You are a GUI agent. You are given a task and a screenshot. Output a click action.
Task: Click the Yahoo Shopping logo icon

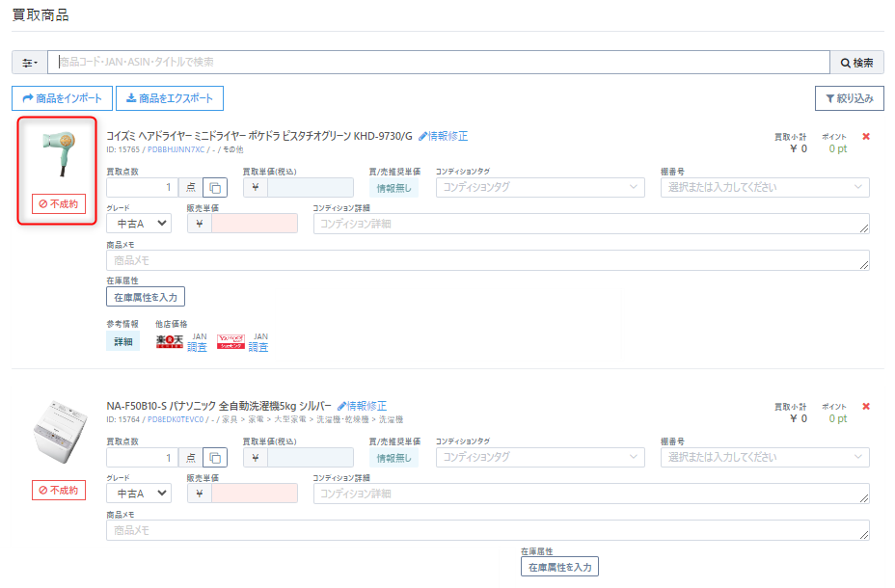tap(231, 341)
